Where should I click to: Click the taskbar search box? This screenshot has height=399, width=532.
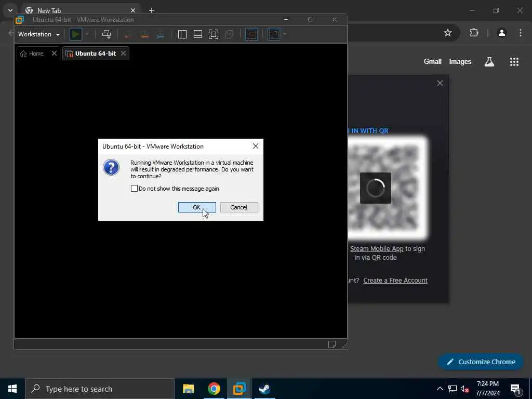100,389
